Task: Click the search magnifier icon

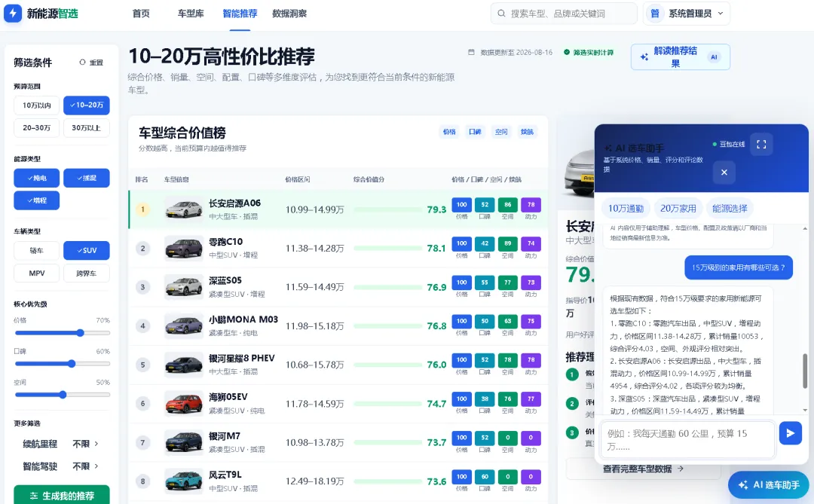Action: point(501,14)
